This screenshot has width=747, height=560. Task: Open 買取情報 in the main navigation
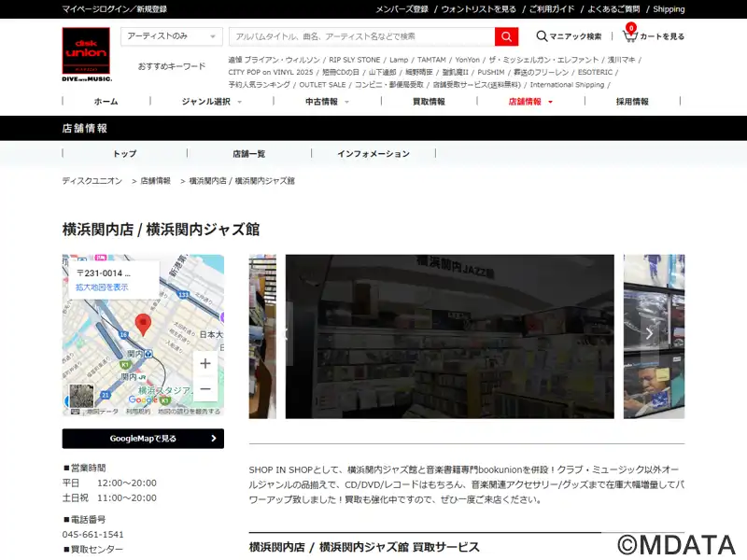[x=429, y=102]
